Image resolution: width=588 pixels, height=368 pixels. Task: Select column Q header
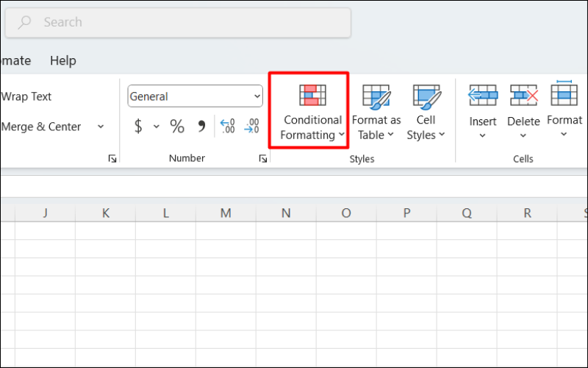467,213
